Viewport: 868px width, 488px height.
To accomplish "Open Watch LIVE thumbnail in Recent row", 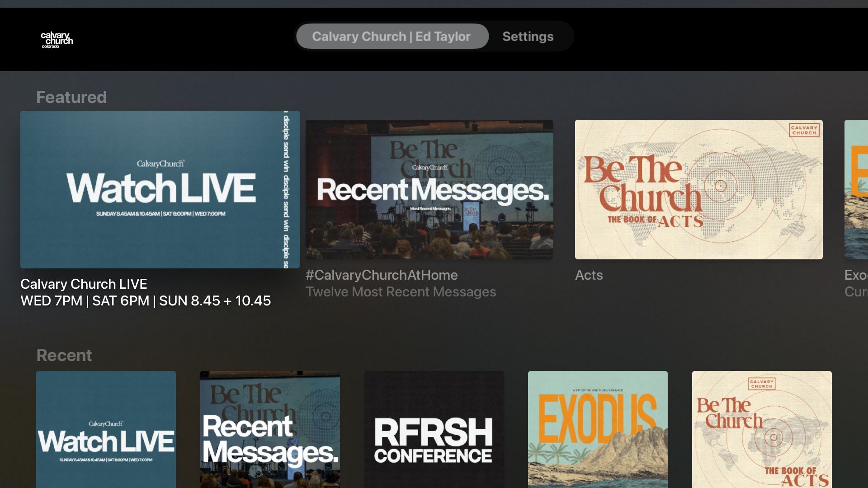I will (106, 429).
